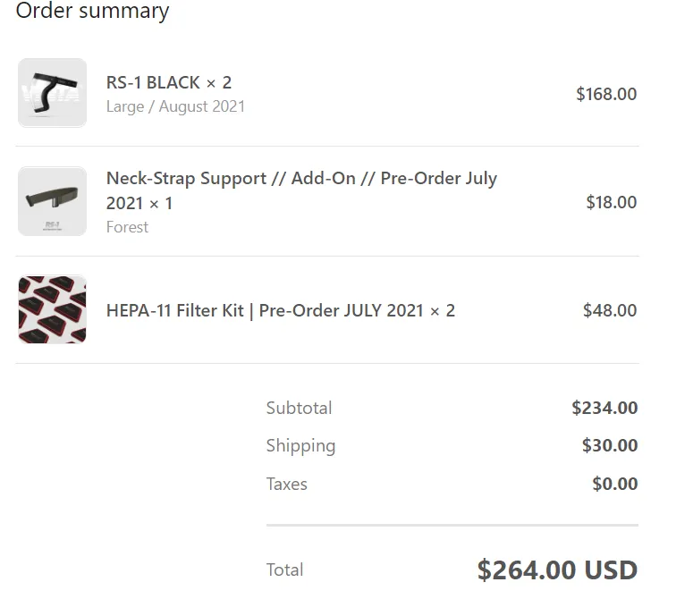
Task: Select the HEPA-11 Filter Kit thumbnail
Action: pos(52,309)
